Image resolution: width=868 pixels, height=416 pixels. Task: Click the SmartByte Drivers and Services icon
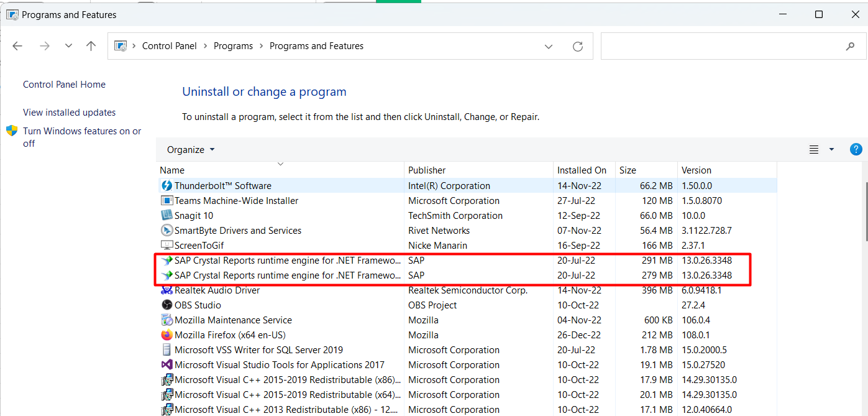click(167, 231)
